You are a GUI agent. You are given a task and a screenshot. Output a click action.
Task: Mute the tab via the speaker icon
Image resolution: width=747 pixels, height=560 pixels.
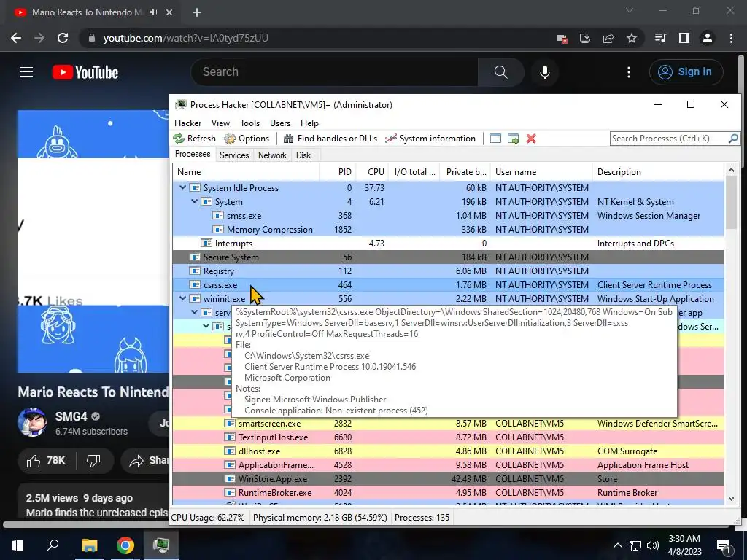pos(153,12)
